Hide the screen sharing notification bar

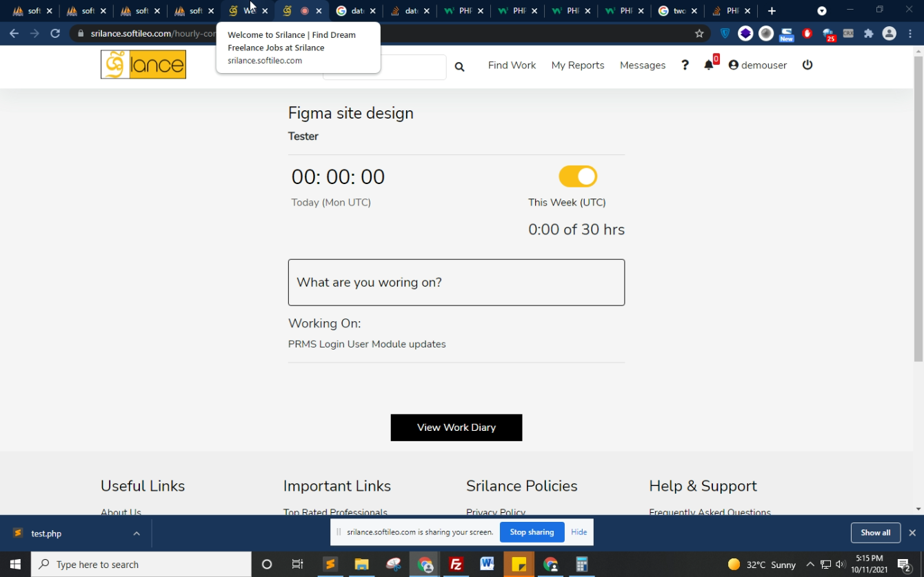pos(579,532)
